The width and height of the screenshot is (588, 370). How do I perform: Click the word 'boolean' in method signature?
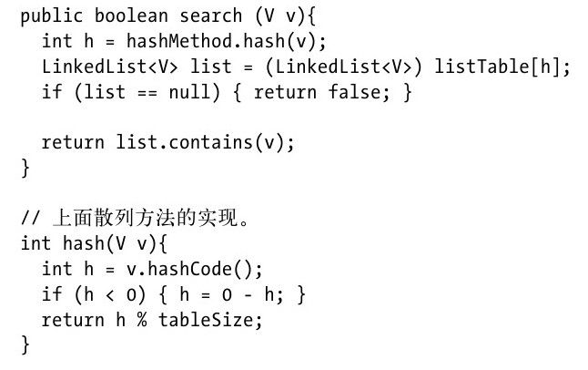(x=131, y=15)
